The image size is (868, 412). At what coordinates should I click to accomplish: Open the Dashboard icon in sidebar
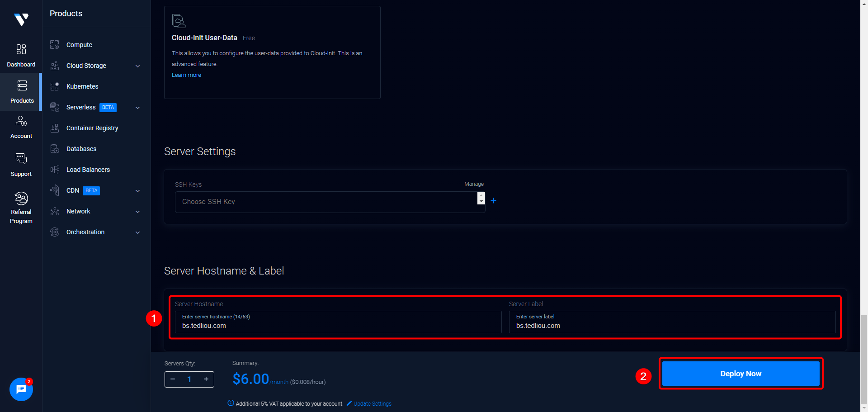pyautogui.click(x=21, y=49)
